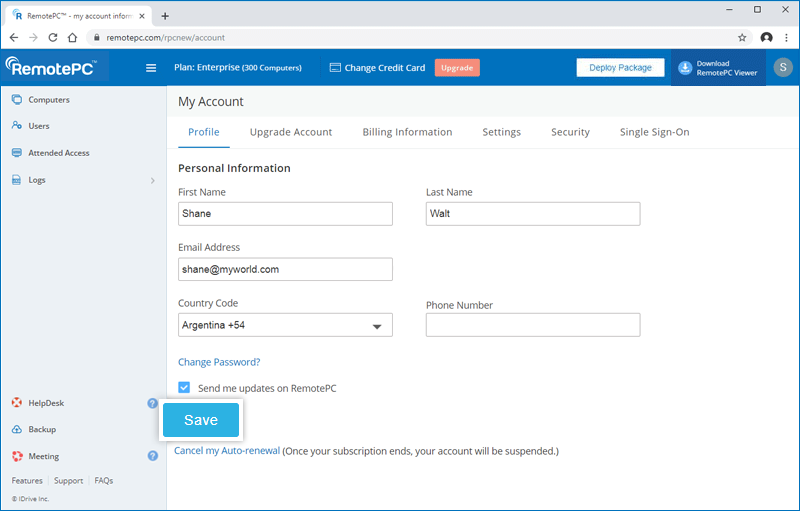
Task: Click the browser home icon
Action: (72, 37)
